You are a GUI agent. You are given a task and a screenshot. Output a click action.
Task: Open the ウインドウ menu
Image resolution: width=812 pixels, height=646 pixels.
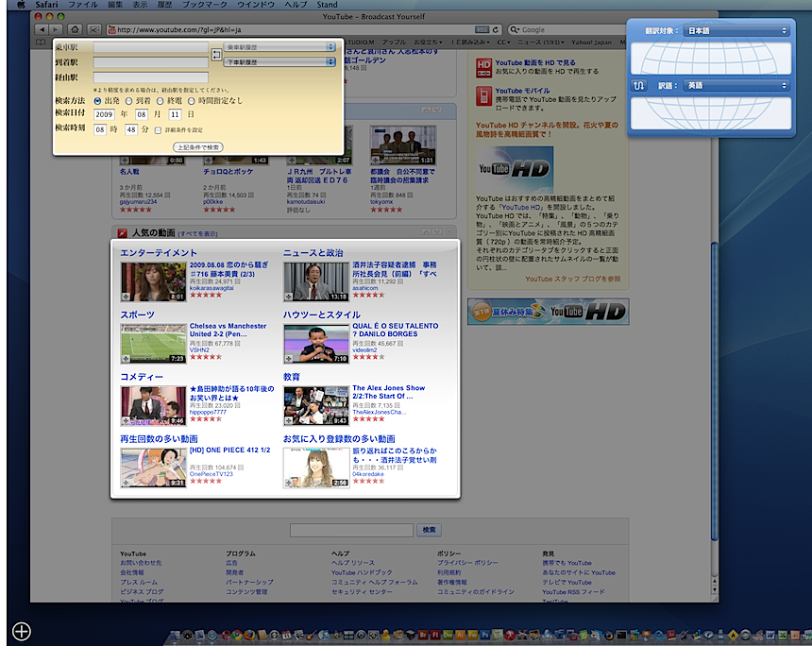click(x=256, y=5)
